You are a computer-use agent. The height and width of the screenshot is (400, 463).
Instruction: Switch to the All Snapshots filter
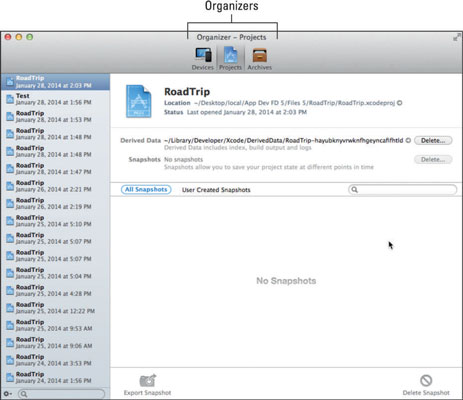[146, 190]
